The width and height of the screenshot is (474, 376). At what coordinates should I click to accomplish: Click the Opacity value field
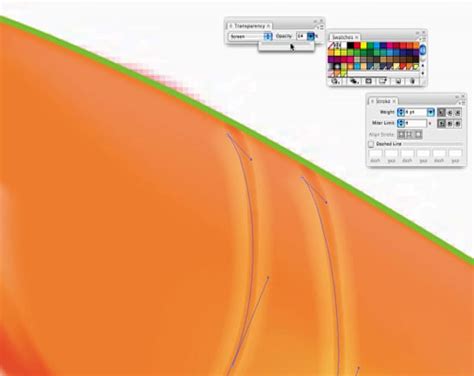click(301, 36)
